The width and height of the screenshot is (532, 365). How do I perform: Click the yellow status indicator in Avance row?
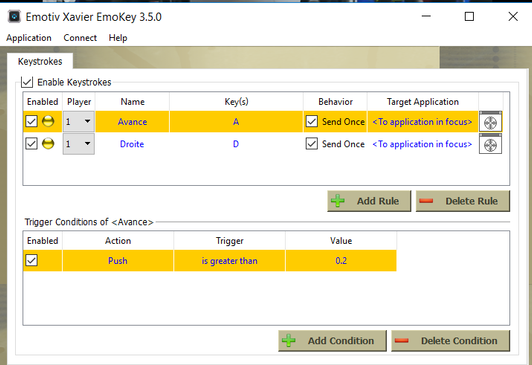coord(48,121)
